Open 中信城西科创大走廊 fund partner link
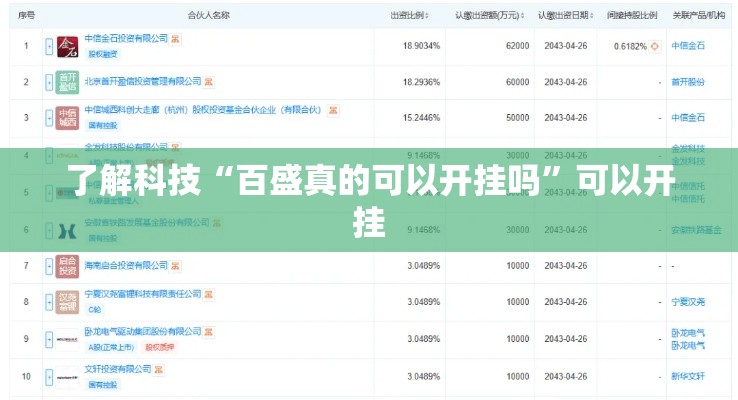The height and width of the screenshot is (400, 738). [x=203, y=110]
